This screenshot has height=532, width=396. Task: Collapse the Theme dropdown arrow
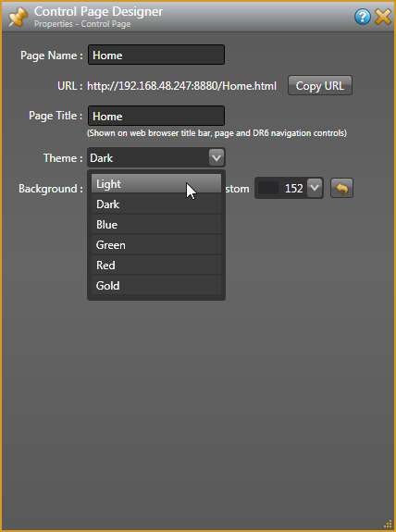[217, 158]
